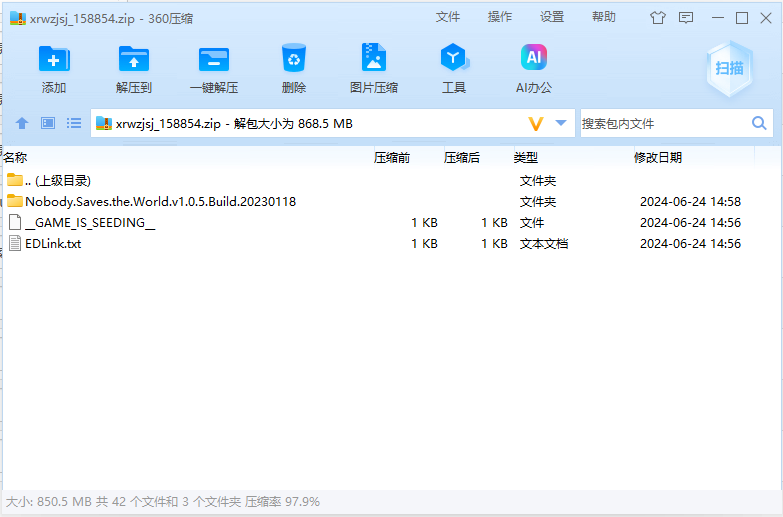Click the 扫描 (Scan) shield badge
Screen dimensions: 783x517
tap(730, 68)
